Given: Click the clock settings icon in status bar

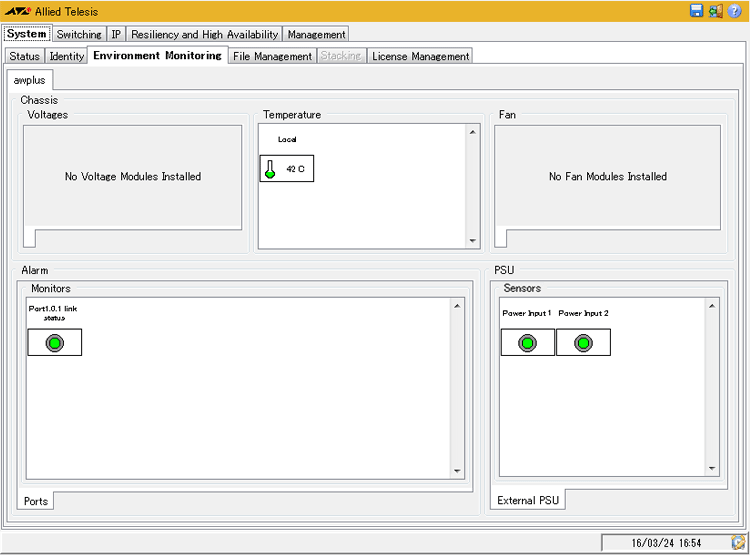Looking at the screenshot, I should click(x=738, y=542).
